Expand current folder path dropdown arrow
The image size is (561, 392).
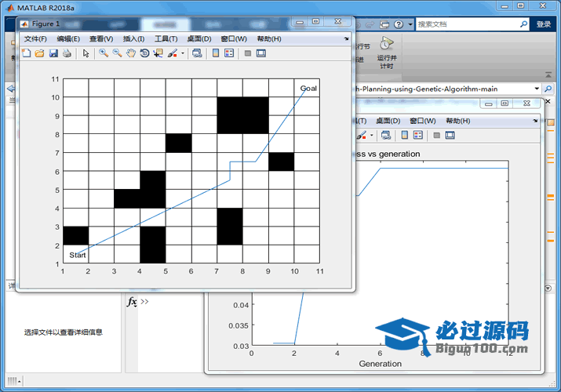[537, 89]
